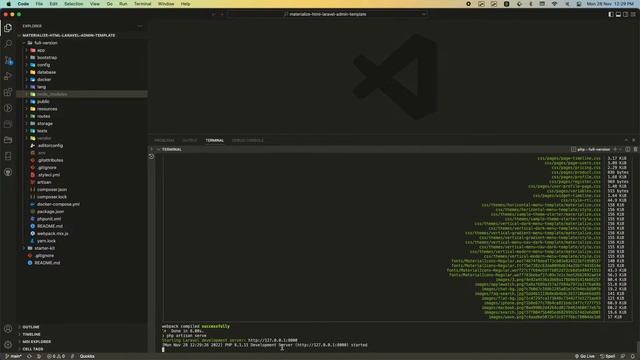
Task: Click the GitHub icon in activity bar
Action: (x=8, y=172)
